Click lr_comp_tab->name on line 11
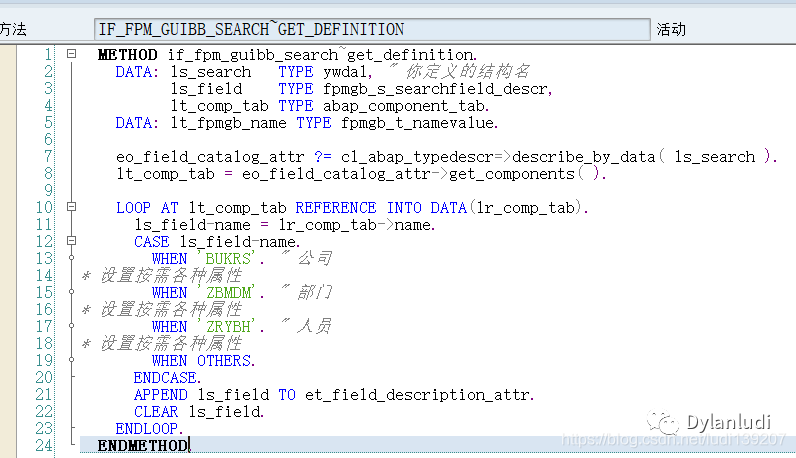Screen dimensions: 796x458 [x=354, y=224]
